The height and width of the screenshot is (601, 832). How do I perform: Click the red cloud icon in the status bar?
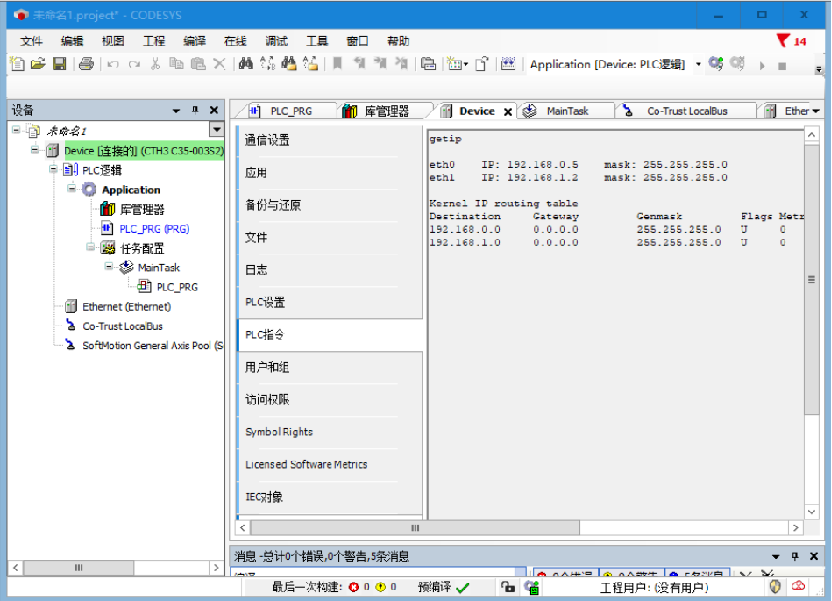pyautogui.click(x=799, y=586)
